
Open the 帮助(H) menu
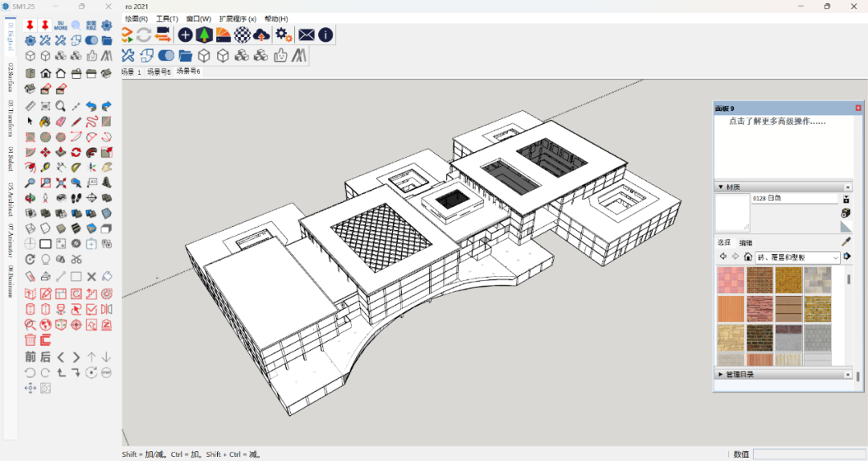coord(276,19)
